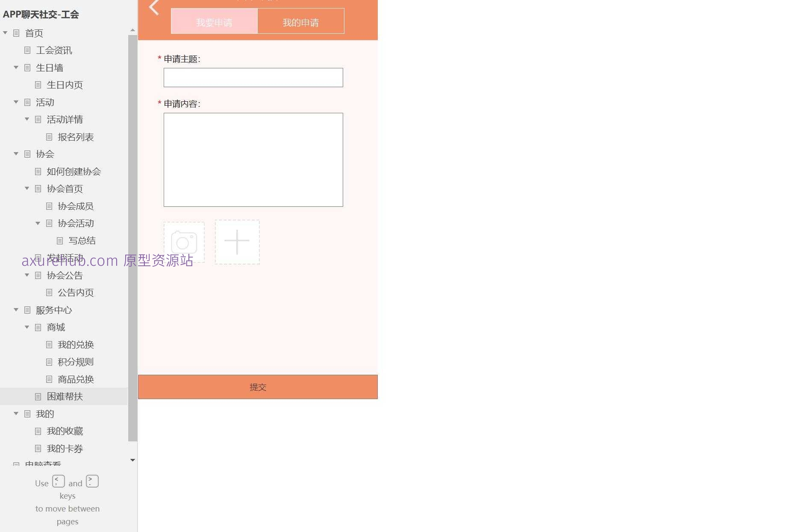This screenshot has width=809, height=532.
Task: Click the back arrow in the header
Action: click(153, 7)
